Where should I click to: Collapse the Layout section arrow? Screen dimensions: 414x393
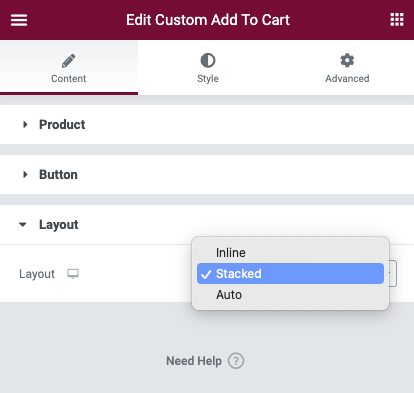pyautogui.click(x=23, y=225)
